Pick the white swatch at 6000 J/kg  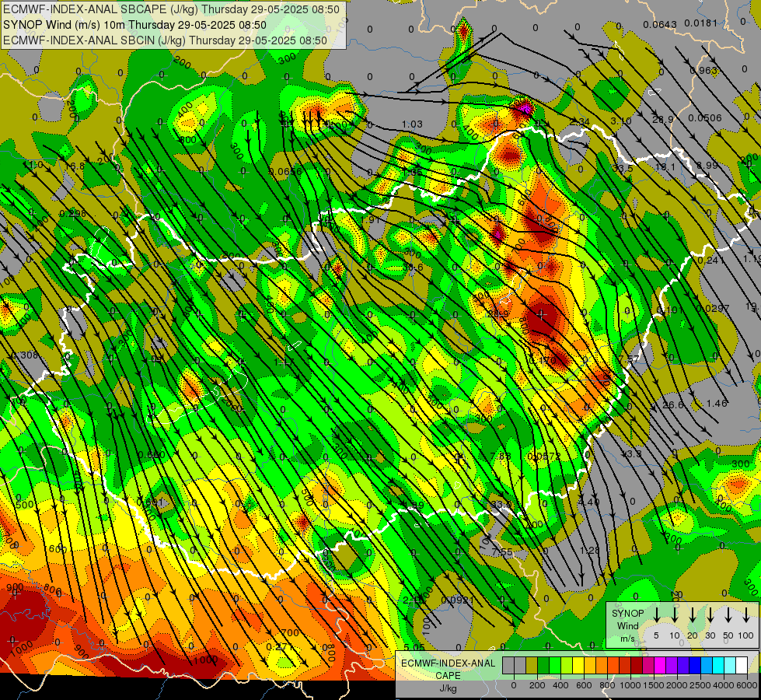(x=742, y=666)
